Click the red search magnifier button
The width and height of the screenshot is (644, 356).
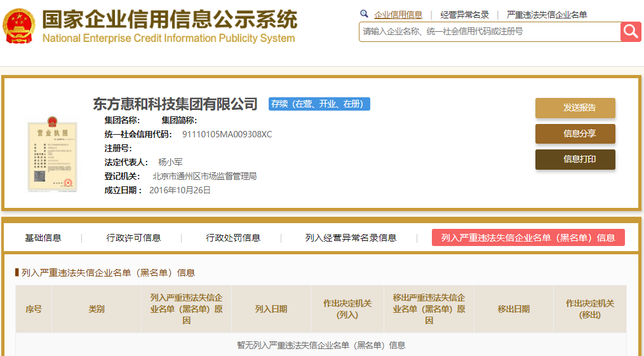(x=631, y=32)
